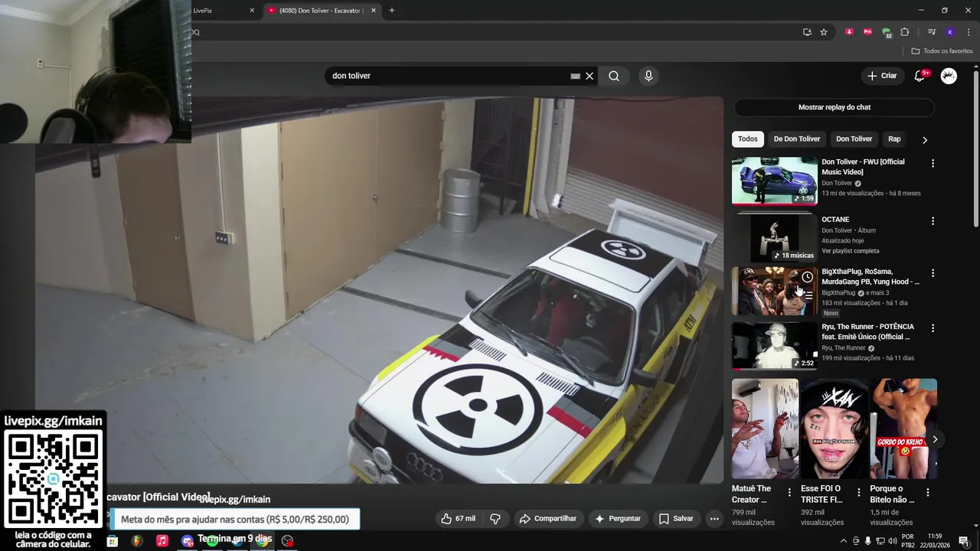The image size is (980, 551).
Task: Select the De Don Toliver filter chip
Action: pyautogui.click(x=796, y=139)
